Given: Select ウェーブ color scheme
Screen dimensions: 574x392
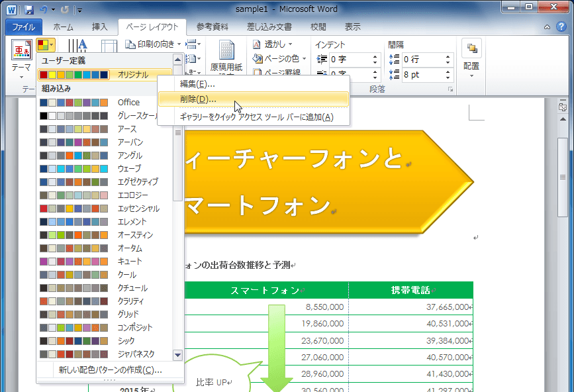Looking at the screenshot, I should pos(105,168).
